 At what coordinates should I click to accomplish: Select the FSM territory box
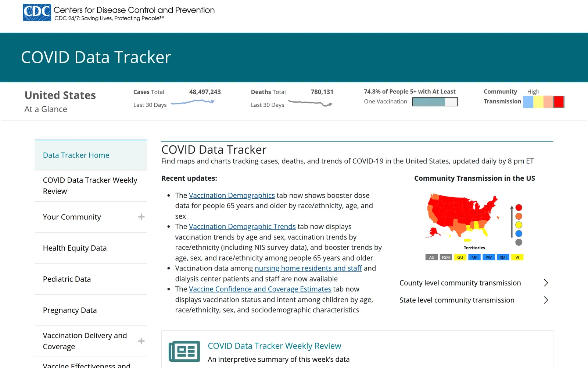tap(446, 257)
